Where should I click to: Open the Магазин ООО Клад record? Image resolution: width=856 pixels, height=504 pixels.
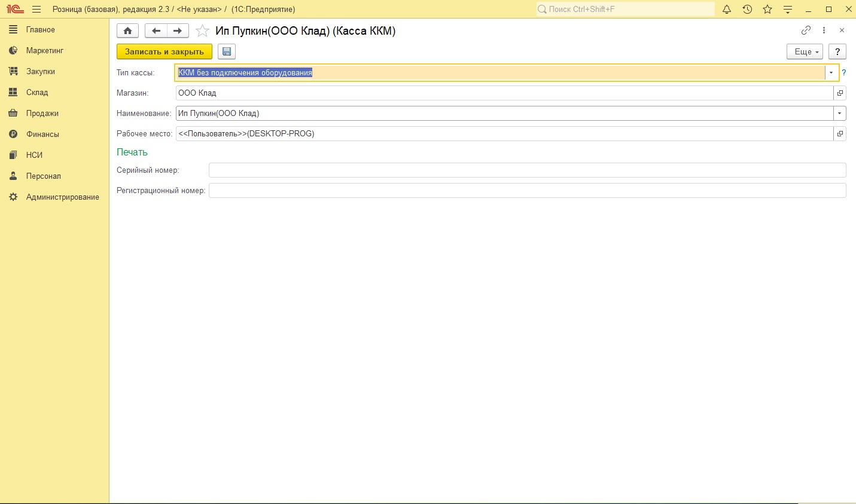840,93
